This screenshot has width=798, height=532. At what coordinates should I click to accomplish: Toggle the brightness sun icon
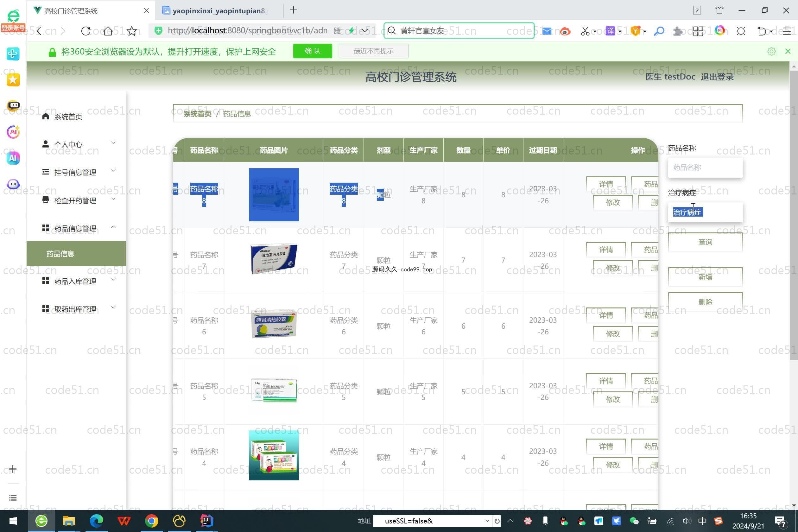[741, 31]
